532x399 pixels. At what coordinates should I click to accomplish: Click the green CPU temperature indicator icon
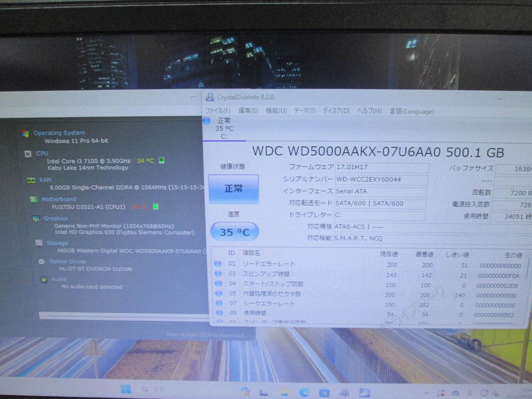click(161, 161)
